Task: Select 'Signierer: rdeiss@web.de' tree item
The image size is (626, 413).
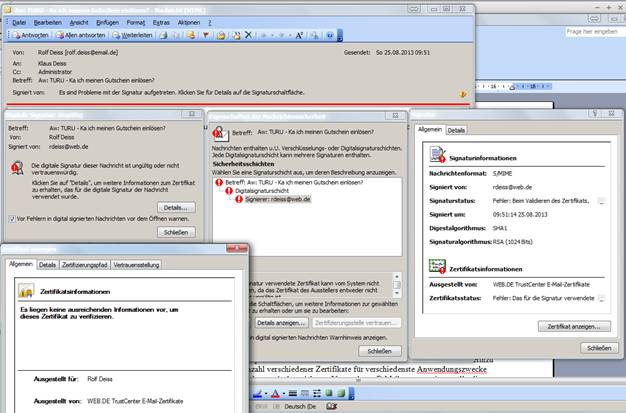Action: pyautogui.click(x=277, y=199)
